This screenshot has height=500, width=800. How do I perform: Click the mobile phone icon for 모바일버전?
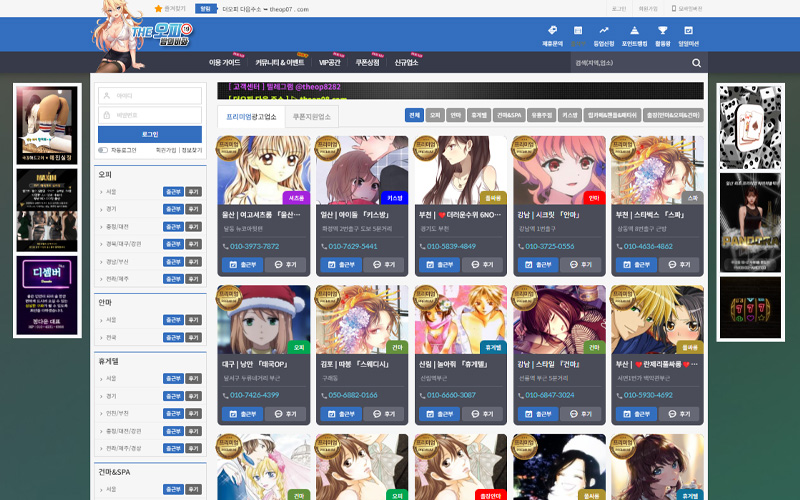point(673,9)
